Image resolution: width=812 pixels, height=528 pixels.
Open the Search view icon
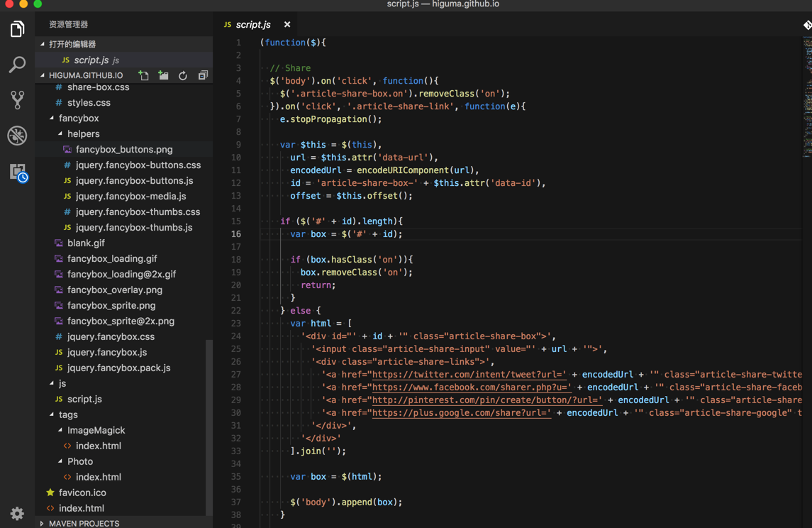tap(17, 65)
